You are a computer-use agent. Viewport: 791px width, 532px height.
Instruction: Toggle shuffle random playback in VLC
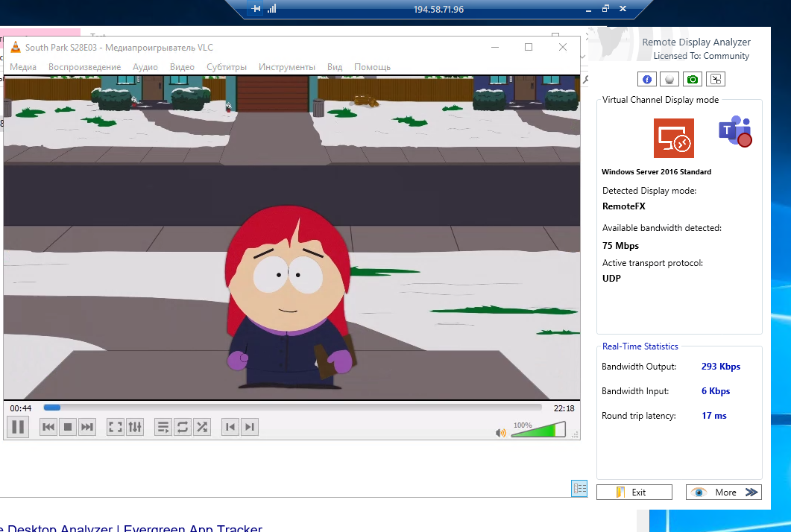click(x=202, y=427)
